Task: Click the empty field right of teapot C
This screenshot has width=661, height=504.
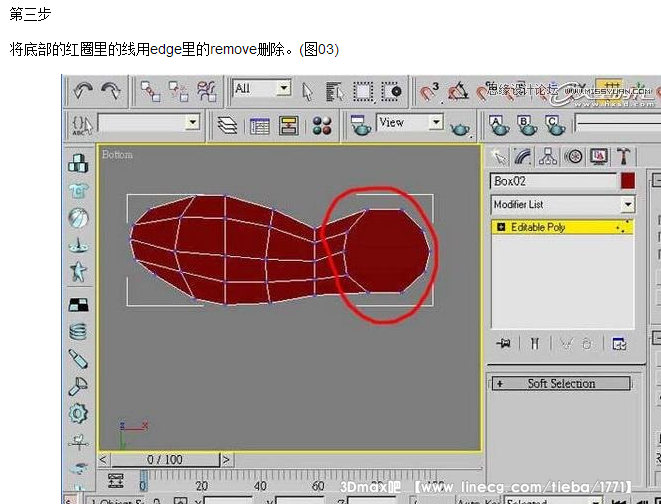Action: (x=618, y=125)
